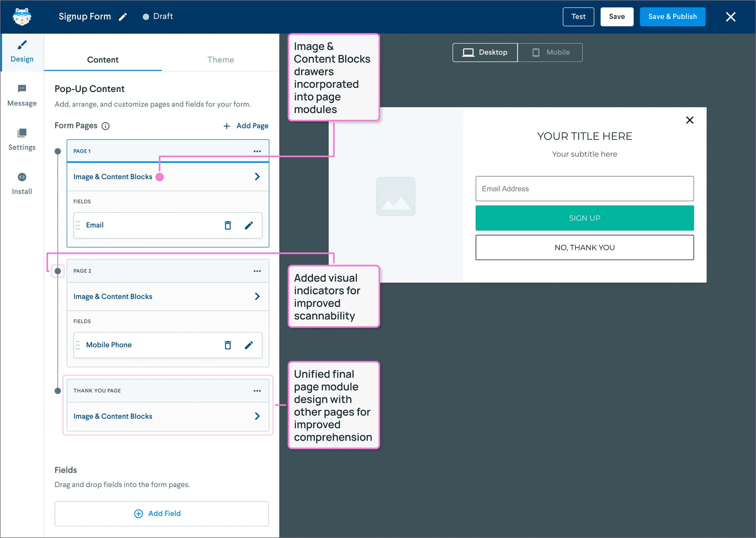The image size is (756, 538).
Task: Open Page 1 three-dot options menu
Action: pyautogui.click(x=257, y=151)
